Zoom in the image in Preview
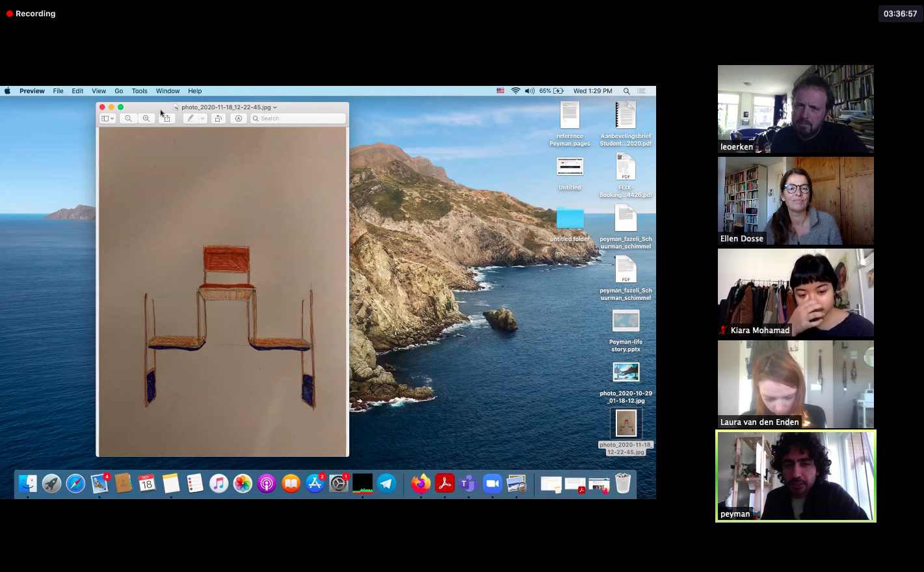The height and width of the screenshot is (572, 924). [x=146, y=118]
